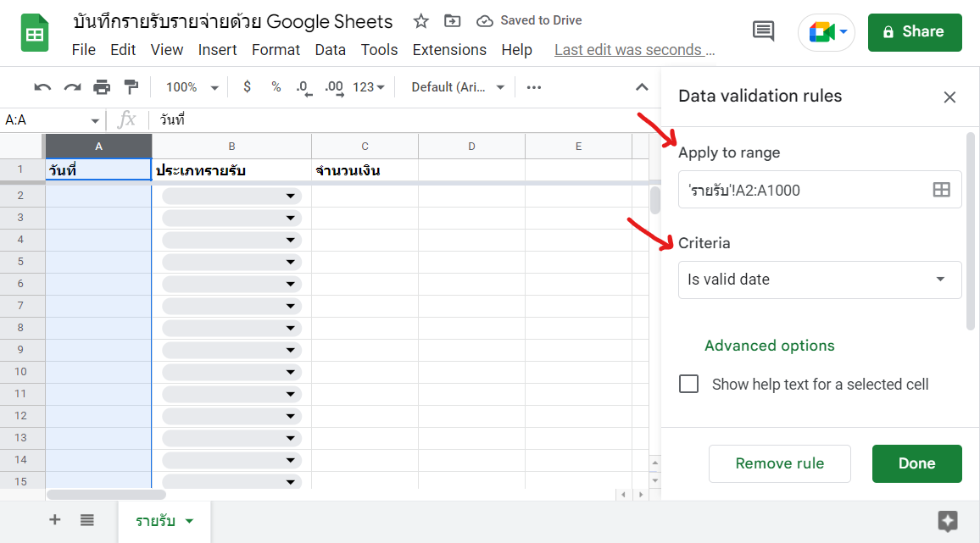The width and height of the screenshot is (980, 543).
Task: Click the formula bar containing วันที่
Action: point(404,120)
